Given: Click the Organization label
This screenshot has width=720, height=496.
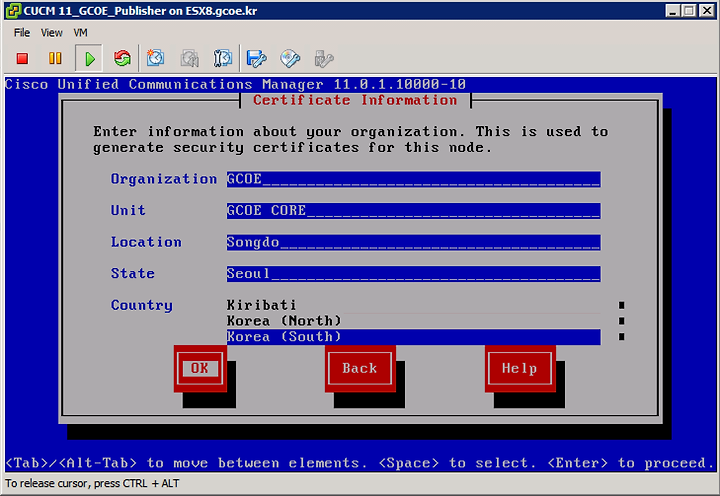Looking at the screenshot, I should tap(163, 179).
